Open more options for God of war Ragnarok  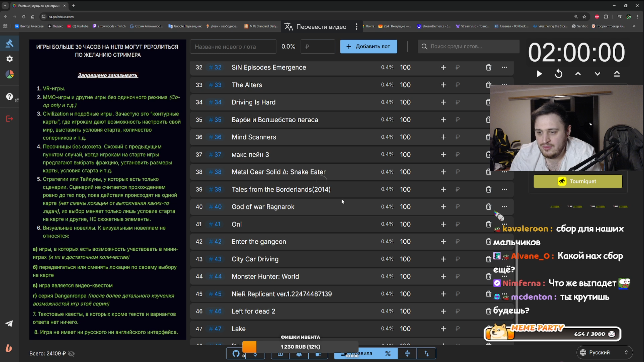504,207
